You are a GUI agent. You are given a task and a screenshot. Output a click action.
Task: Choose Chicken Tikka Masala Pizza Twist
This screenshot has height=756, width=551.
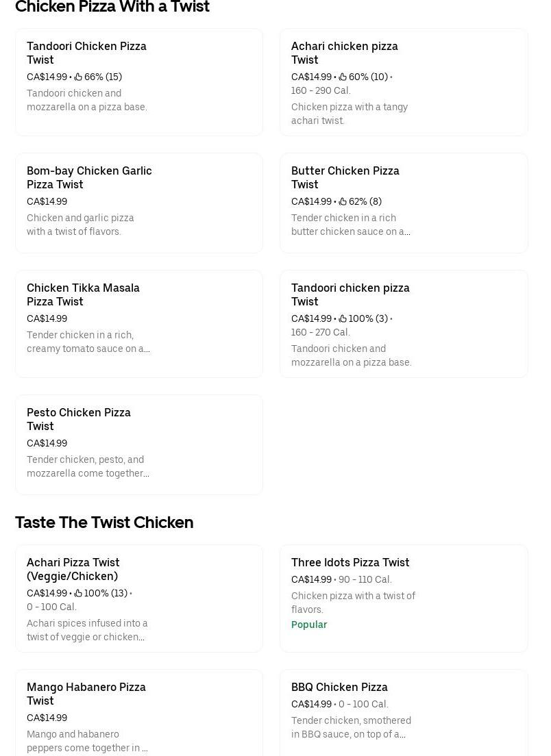tap(83, 294)
